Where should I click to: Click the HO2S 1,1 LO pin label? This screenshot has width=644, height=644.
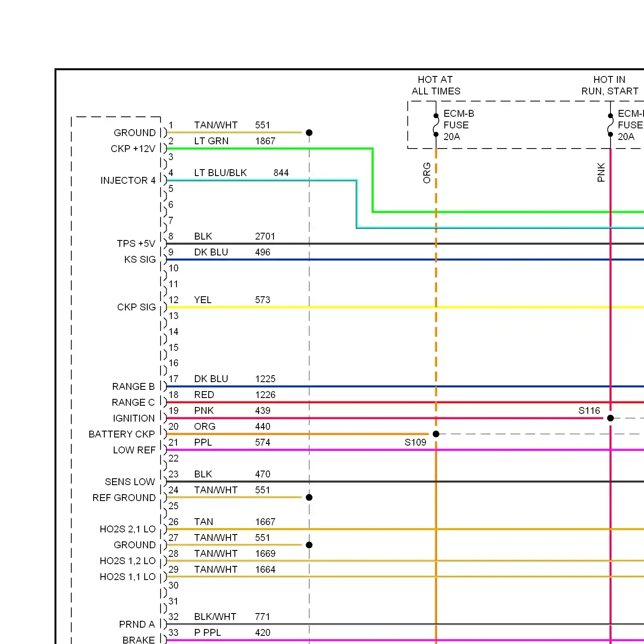click(x=128, y=577)
